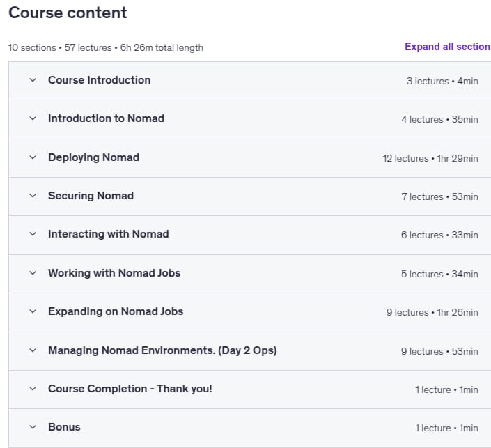Open the Working with Nomad Jobs title

coord(114,273)
